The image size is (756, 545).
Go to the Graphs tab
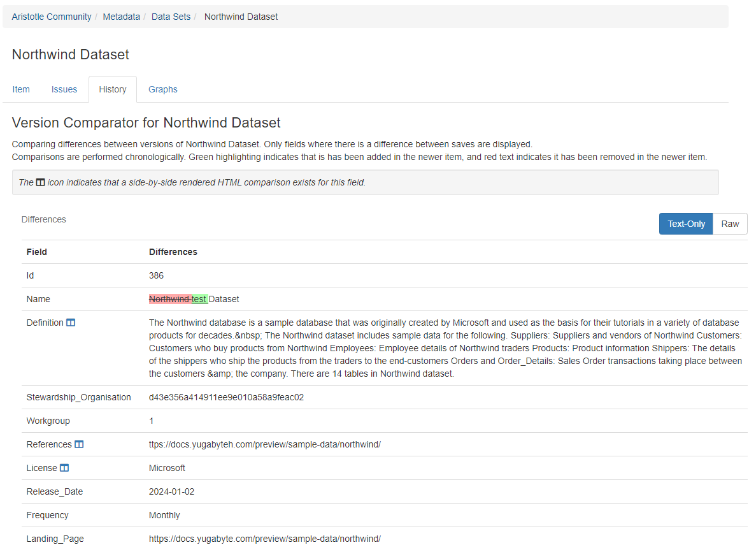[163, 89]
